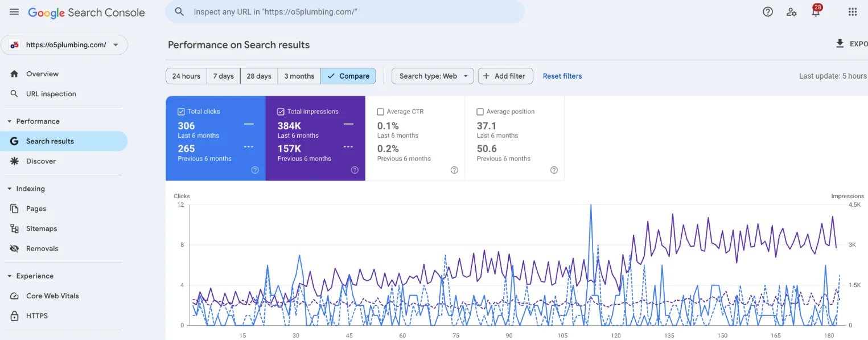Screen dimensions: 868x340
Task: Select the Compare date option
Action: (348, 76)
